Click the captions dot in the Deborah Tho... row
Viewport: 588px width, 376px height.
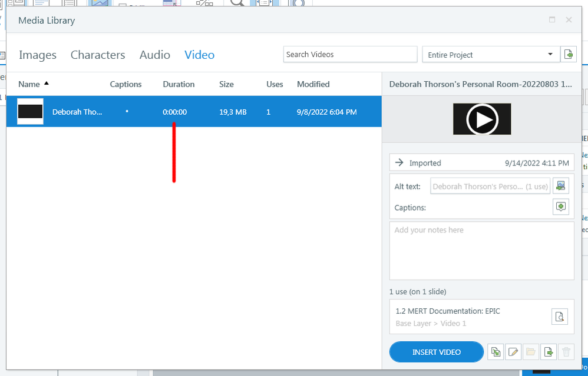pyautogui.click(x=127, y=111)
